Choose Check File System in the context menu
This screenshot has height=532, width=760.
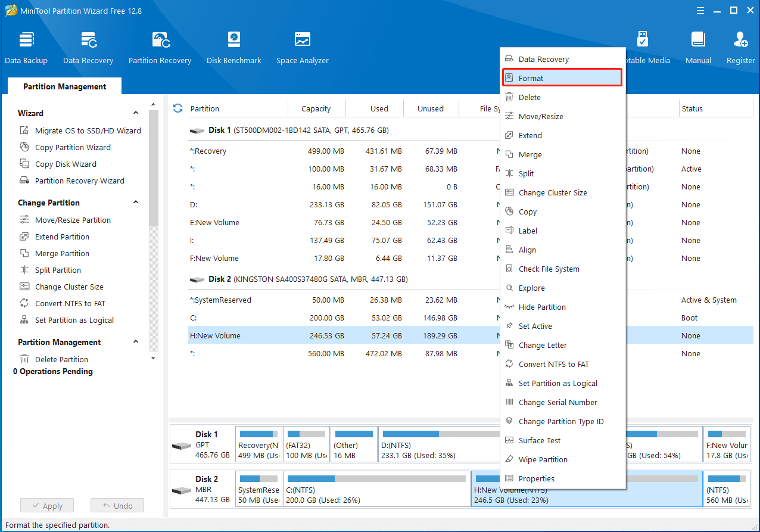tap(562, 269)
